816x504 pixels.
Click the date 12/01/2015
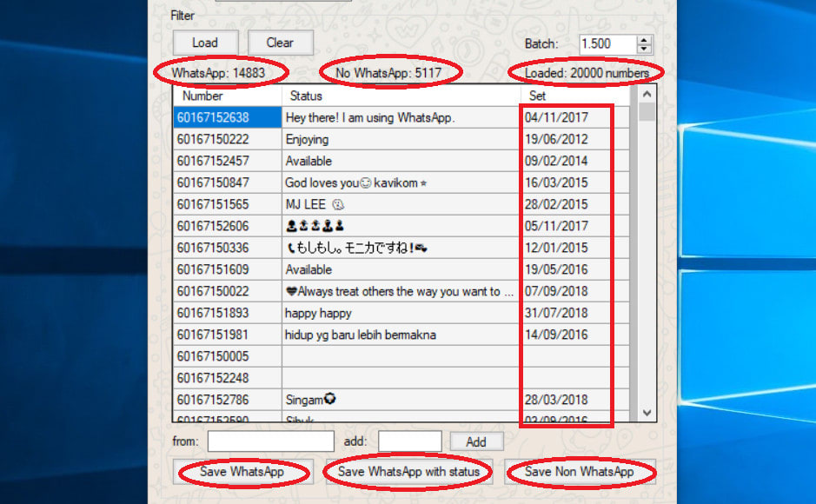556,249
